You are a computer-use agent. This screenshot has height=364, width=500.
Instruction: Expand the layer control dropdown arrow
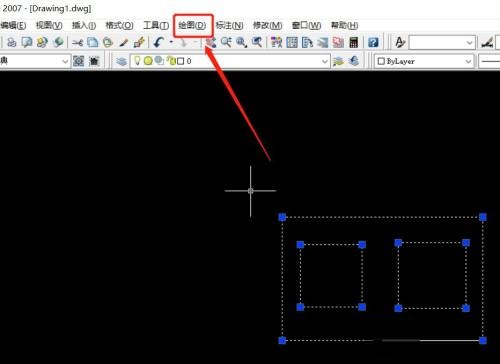tap(324, 61)
